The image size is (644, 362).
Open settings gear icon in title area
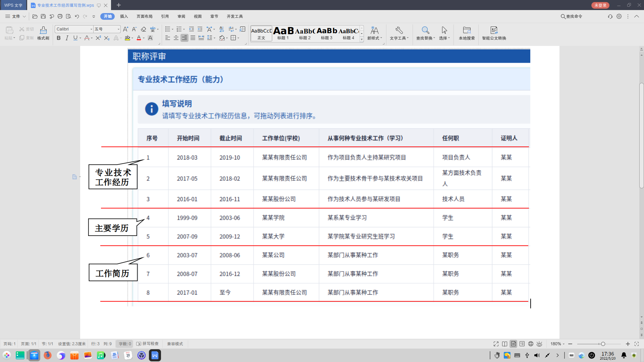pyautogui.click(x=619, y=16)
